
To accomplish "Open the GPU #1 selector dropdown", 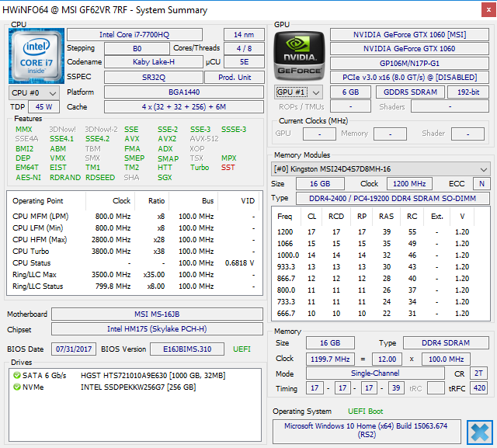I will coord(298,92).
